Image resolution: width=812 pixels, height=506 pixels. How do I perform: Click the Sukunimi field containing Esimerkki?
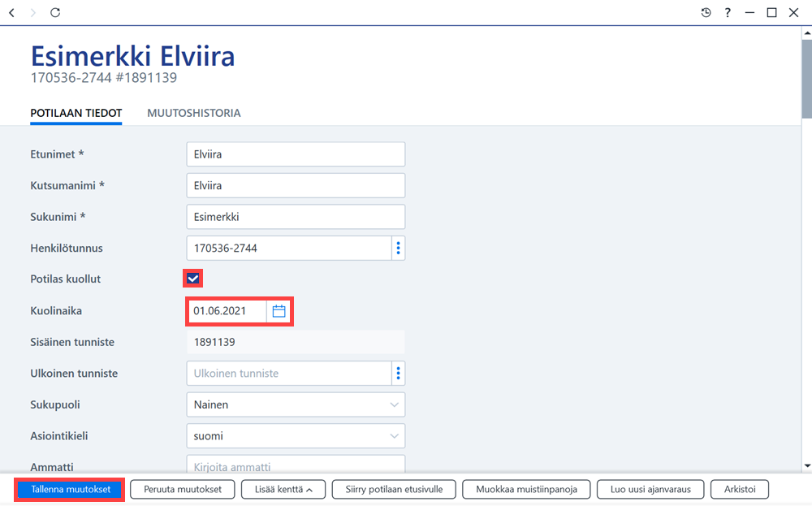296,217
